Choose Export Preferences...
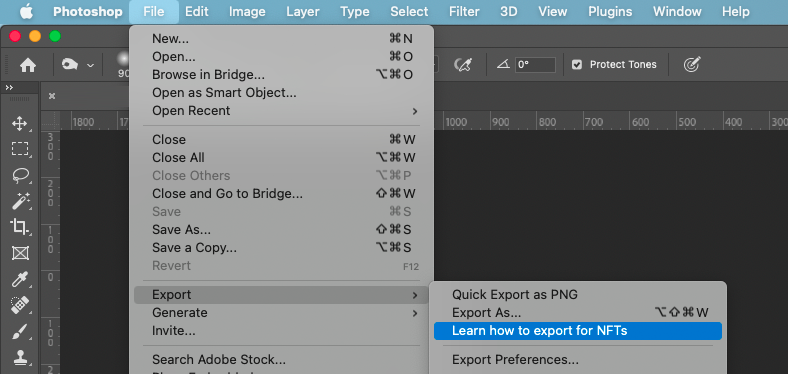The height and width of the screenshot is (374, 788). [578, 360]
